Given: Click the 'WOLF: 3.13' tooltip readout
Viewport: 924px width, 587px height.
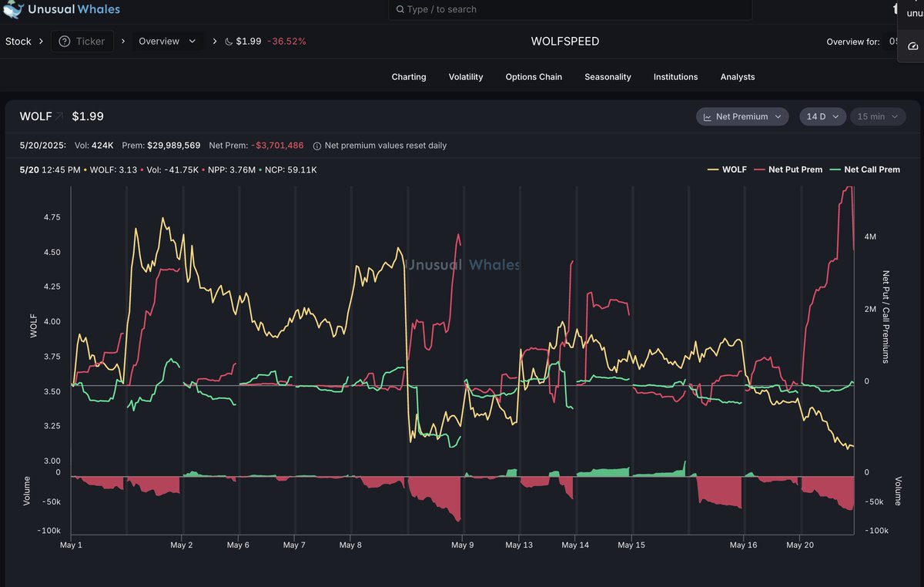Looking at the screenshot, I should 114,169.
